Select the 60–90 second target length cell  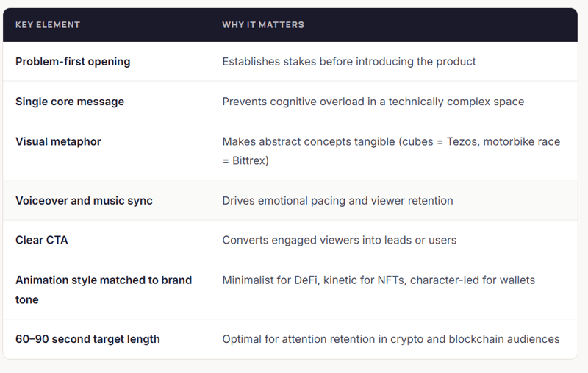pyautogui.click(x=87, y=339)
